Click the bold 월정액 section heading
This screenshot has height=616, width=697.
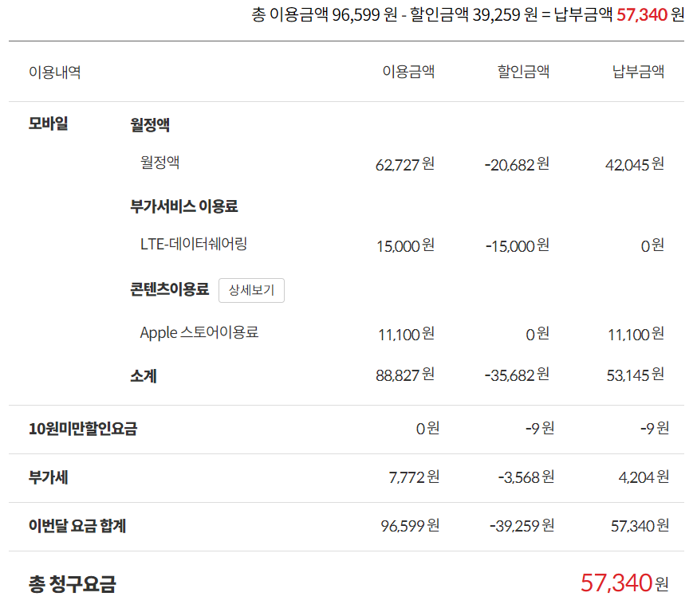(x=150, y=125)
